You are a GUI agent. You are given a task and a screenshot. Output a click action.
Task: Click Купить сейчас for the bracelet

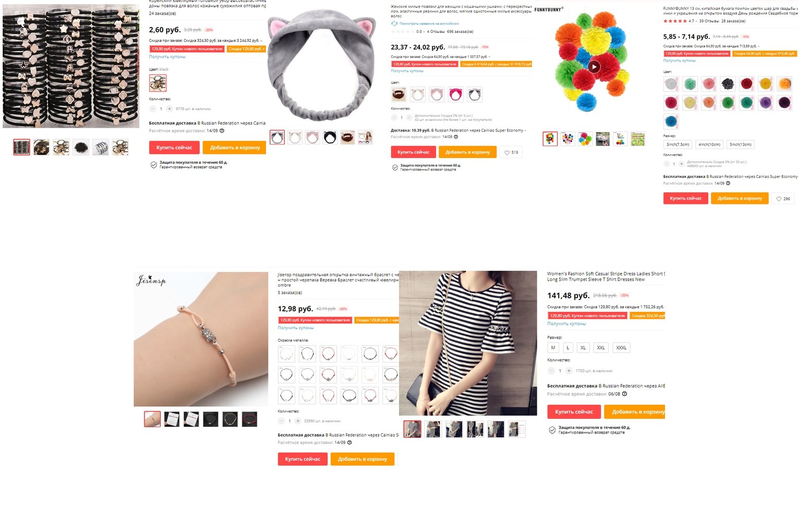coord(303,459)
